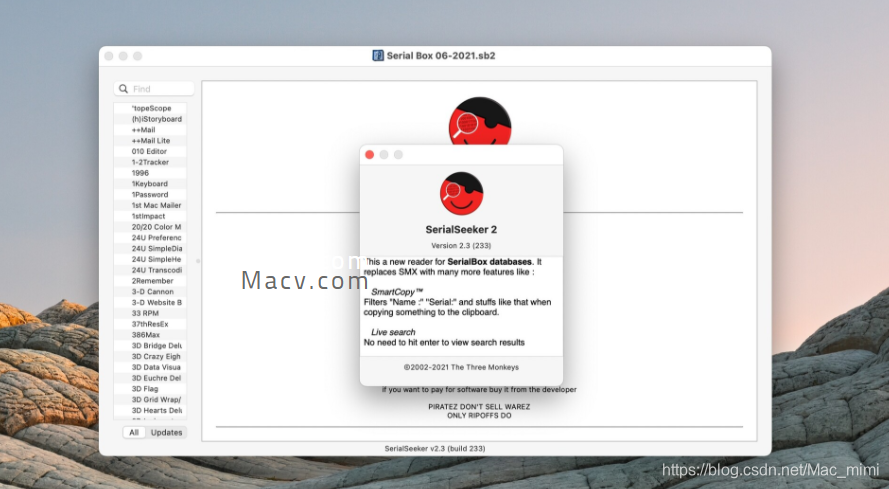Viewport: 889px width, 489px height.
Task: Select the 3D Data Visua entry
Action: (150, 367)
